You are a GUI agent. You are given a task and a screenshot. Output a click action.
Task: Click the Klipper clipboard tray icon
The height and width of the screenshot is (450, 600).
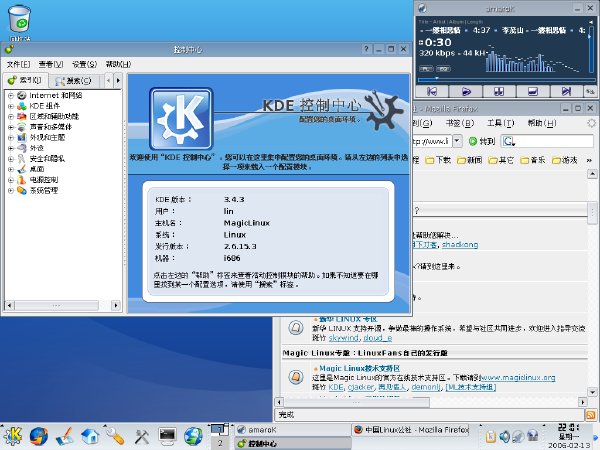(x=491, y=436)
